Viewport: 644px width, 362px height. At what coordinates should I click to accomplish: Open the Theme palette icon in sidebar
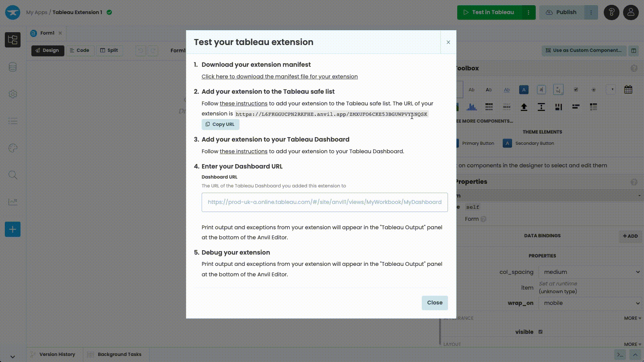coord(13,148)
